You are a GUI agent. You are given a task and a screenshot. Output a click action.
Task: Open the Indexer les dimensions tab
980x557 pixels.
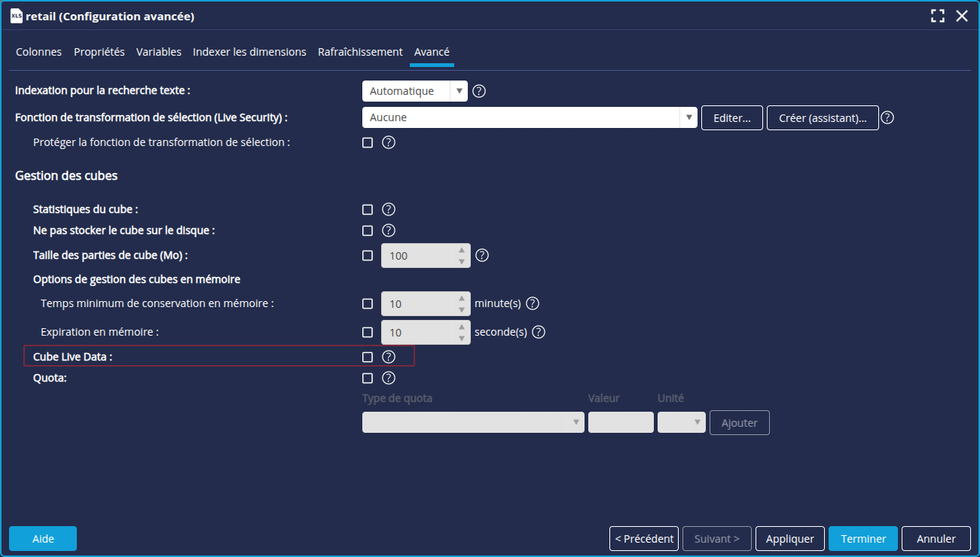click(x=249, y=52)
